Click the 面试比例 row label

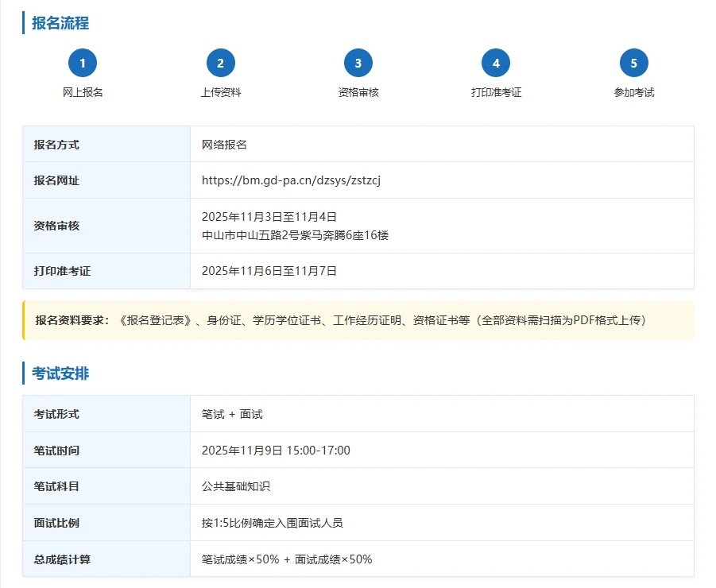tap(55, 523)
